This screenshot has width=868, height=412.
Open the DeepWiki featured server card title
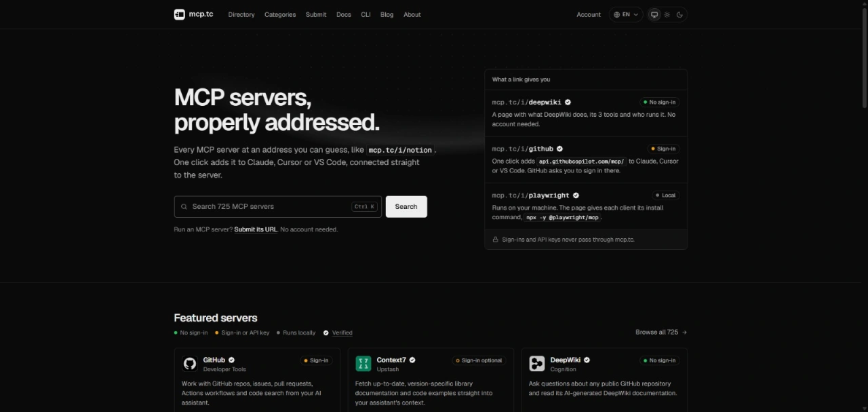[566, 360]
